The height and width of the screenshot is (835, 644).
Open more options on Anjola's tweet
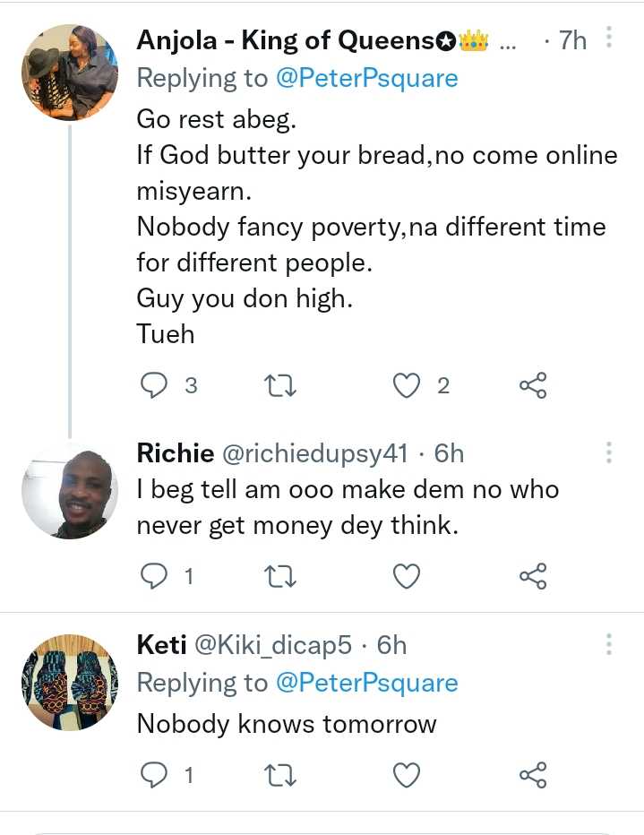(x=609, y=39)
